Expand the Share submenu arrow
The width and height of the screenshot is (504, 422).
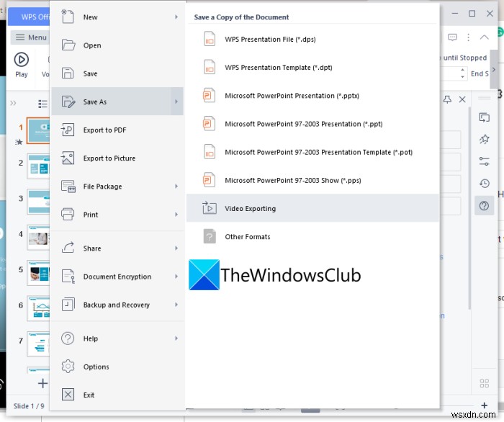coord(176,248)
